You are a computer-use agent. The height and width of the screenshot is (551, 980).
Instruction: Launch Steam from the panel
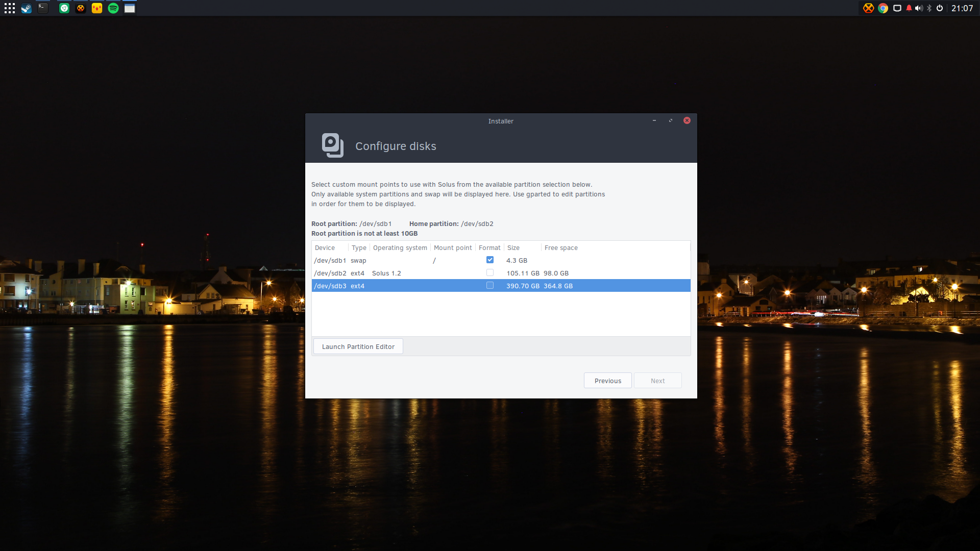point(27,8)
